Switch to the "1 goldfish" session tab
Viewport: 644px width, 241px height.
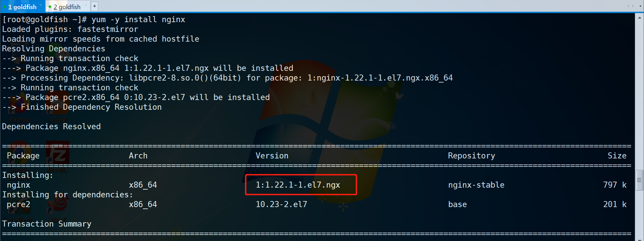[22, 7]
